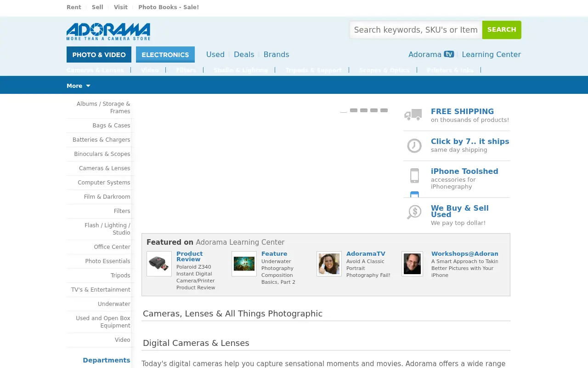588x368 pixels.
Task: Open Film & Darkroom category
Action: 107,197
